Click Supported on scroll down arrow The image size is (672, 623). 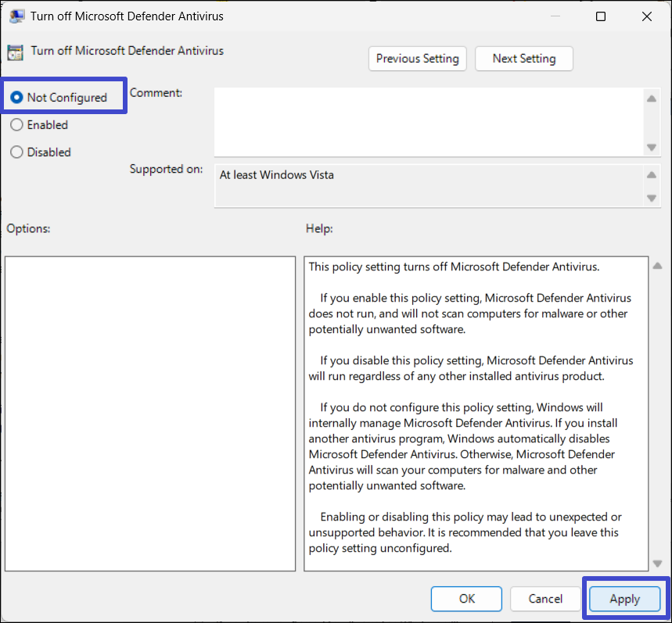(x=652, y=199)
